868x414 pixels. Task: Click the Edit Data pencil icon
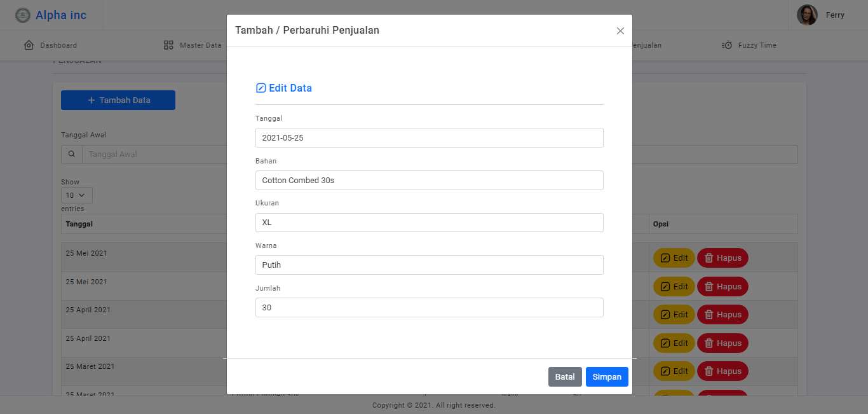261,88
